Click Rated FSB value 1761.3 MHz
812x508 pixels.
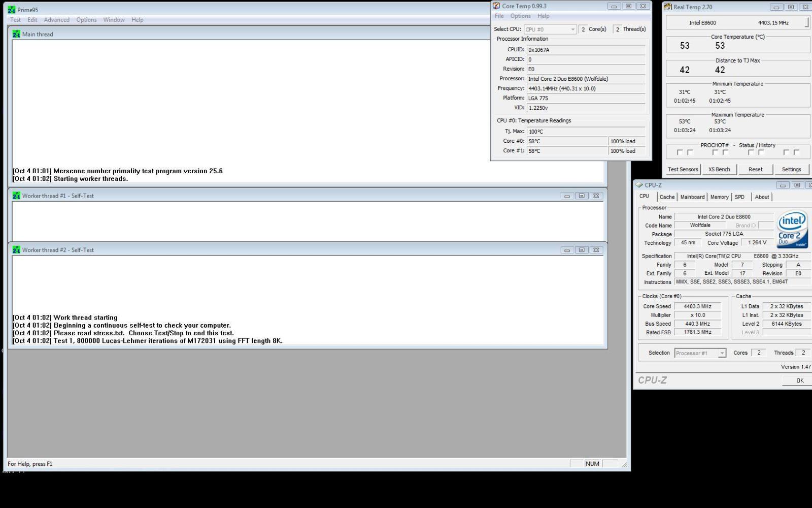[698, 332]
